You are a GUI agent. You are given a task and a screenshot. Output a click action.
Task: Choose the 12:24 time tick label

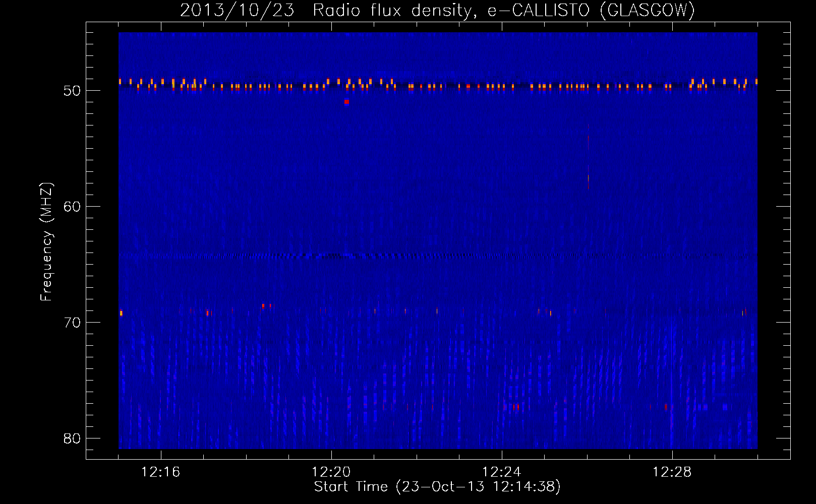click(502, 472)
